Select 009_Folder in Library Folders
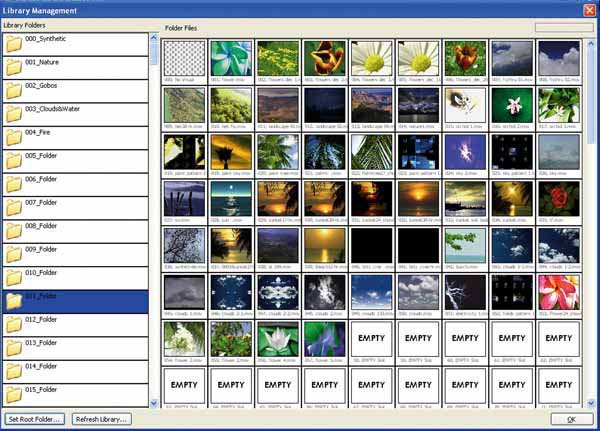Screen dimensions: 600x431 (x=75, y=255)
